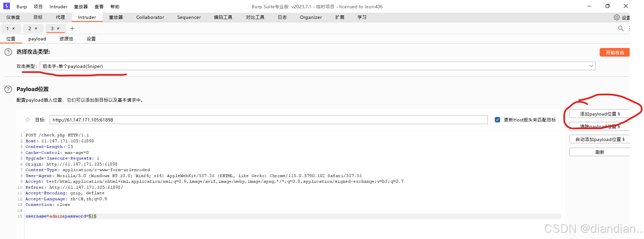Open help for Payload位置 section
Viewport: 644px width, 239px height.
[x=8, y=89]
